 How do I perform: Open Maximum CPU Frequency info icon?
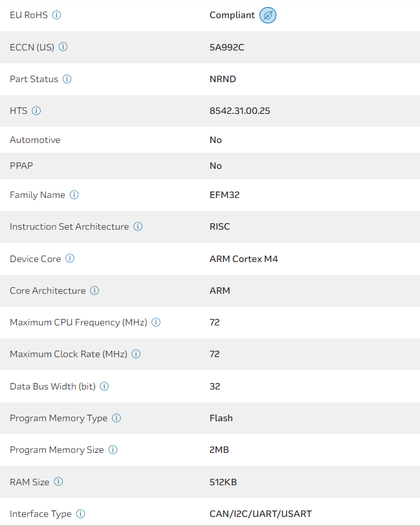pos(156,322)
